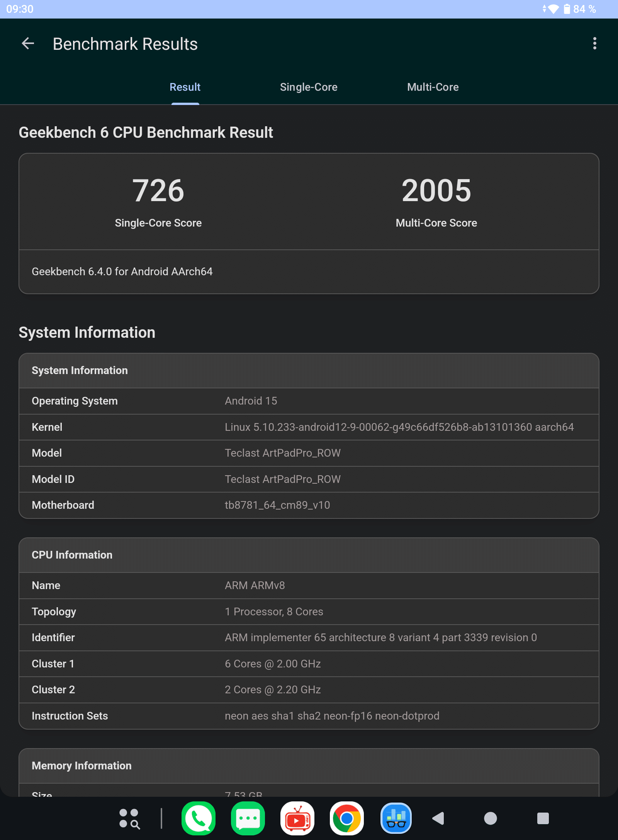Tap the battery indicator in status bar

point(567,9)
